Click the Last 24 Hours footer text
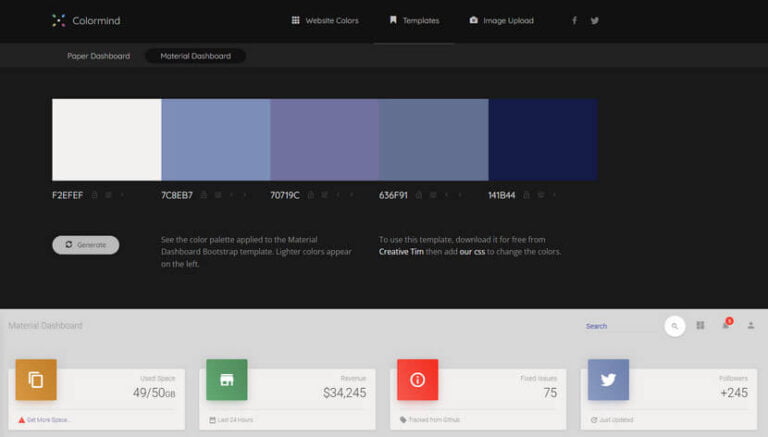The image size is (768, 437). point(235,420)
